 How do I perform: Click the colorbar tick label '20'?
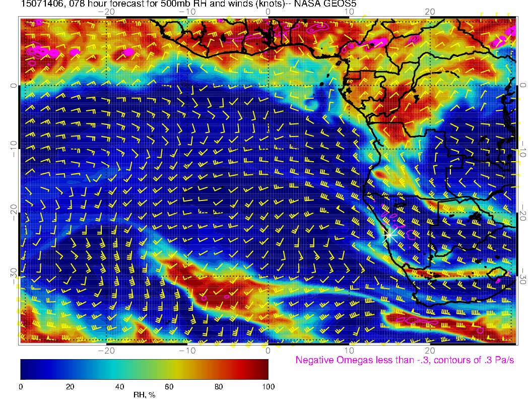pyautogui.click(x=70, y=387)
